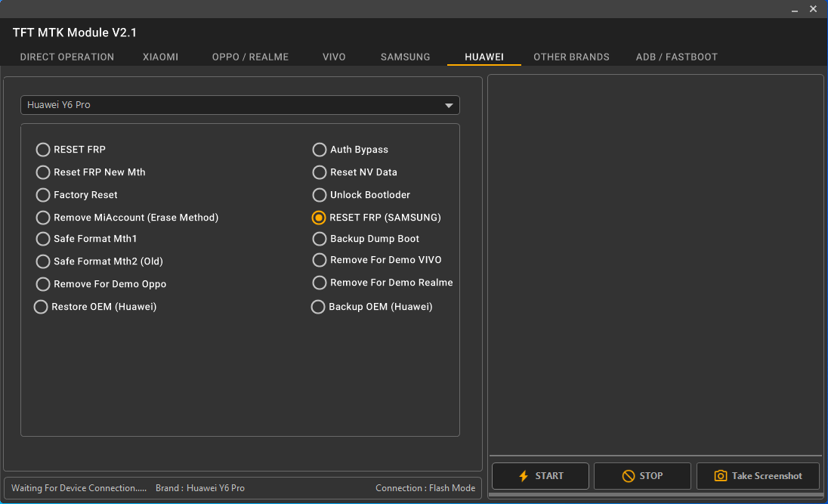828x504 pixels.
Task: Choose the RESET FRP operation
Action: point(42,150)
